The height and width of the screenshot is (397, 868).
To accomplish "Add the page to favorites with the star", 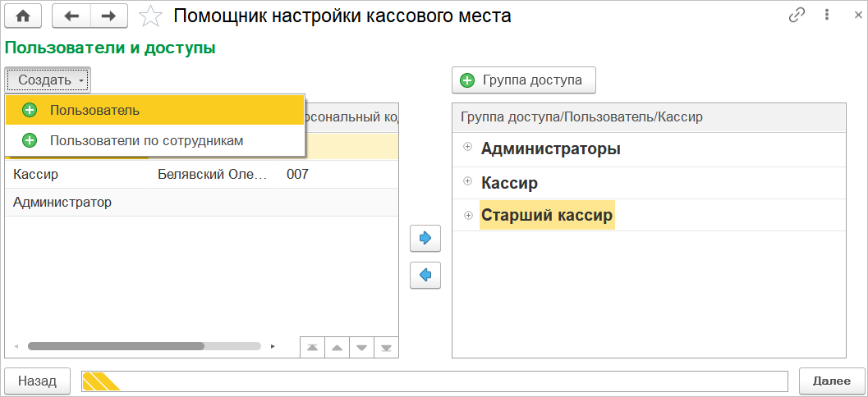I will (149, 16).
